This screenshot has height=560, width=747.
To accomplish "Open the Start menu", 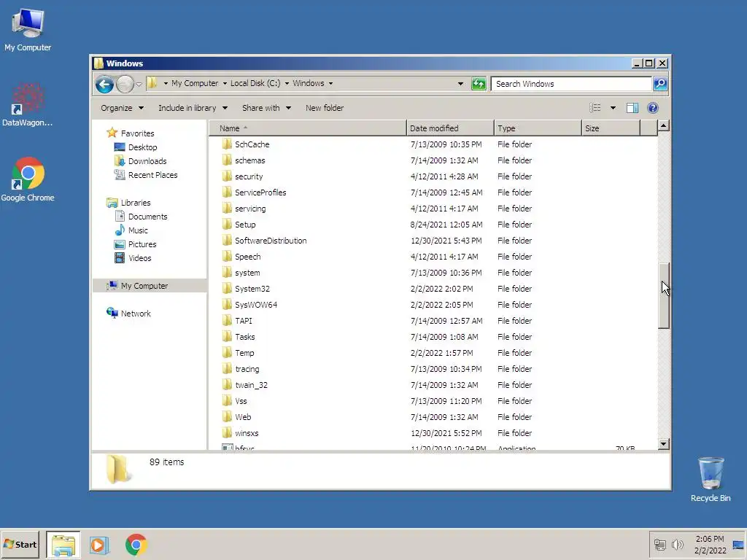I will (20, 544).
